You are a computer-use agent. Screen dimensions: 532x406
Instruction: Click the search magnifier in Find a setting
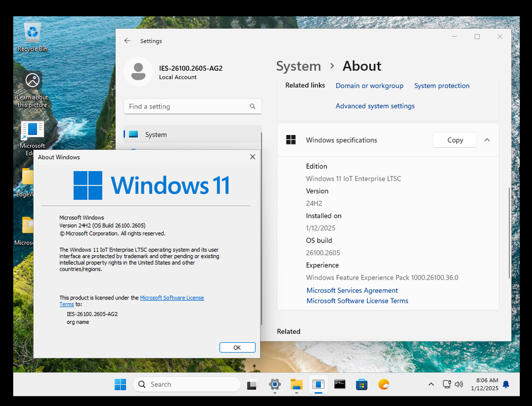tap(252, 106)
